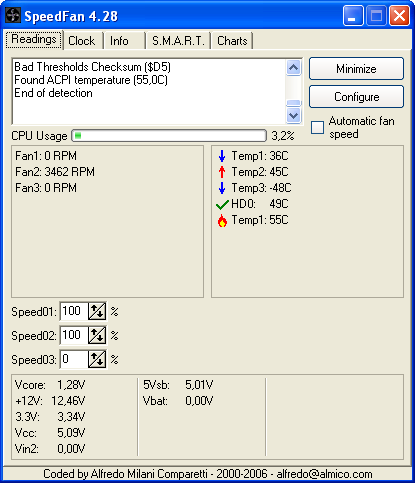Click the blue down arrow beside Temp3
The height and width of the screenshot is (483, 415).
click(x=222, y=188)
